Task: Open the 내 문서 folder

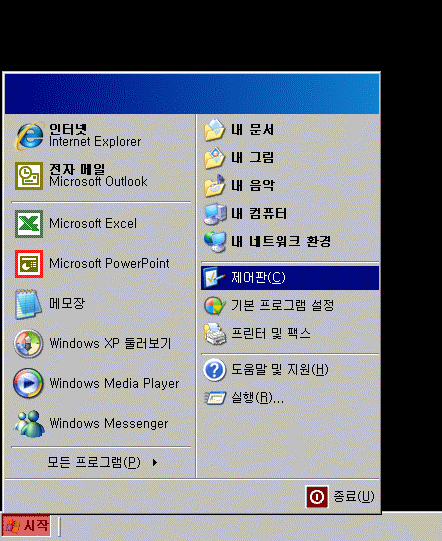Action: 290,130
